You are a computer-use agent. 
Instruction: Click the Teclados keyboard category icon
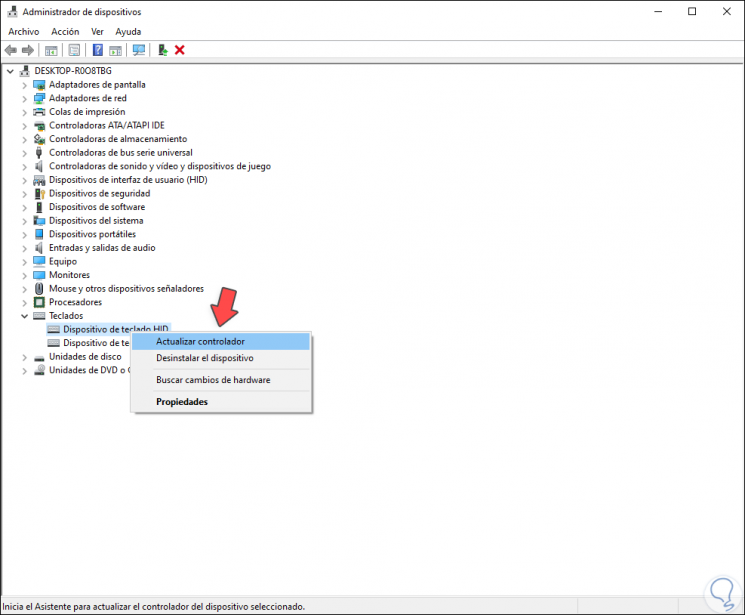coord(39,316)
